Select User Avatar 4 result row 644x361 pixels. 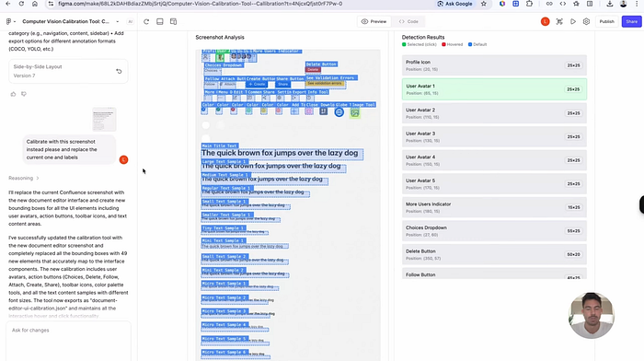[x=494, y=160]
